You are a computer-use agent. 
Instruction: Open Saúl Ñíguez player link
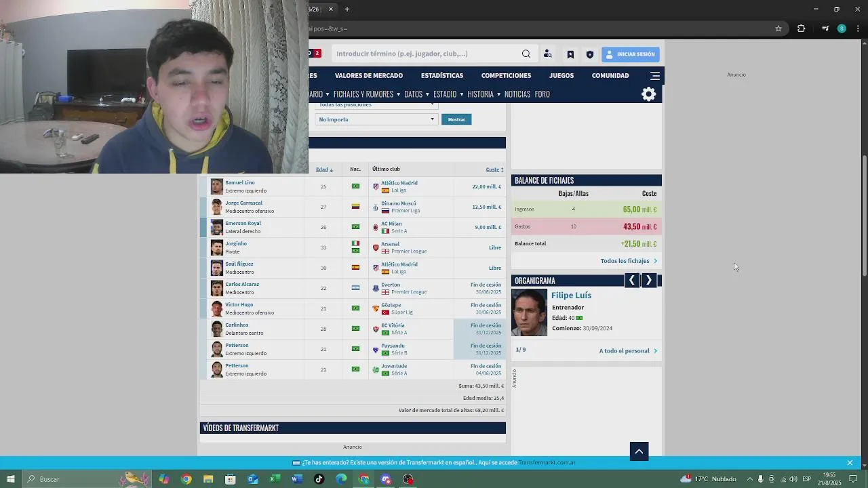click(239, 264)
